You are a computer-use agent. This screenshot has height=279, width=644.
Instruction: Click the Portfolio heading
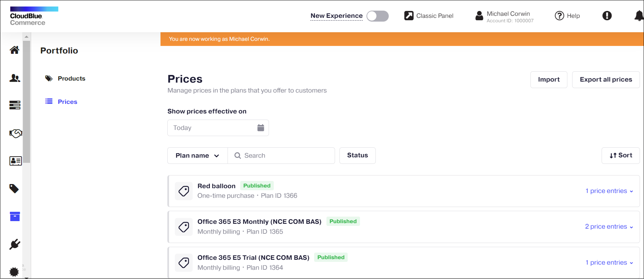pyautogui.click(x=59, y=51)
